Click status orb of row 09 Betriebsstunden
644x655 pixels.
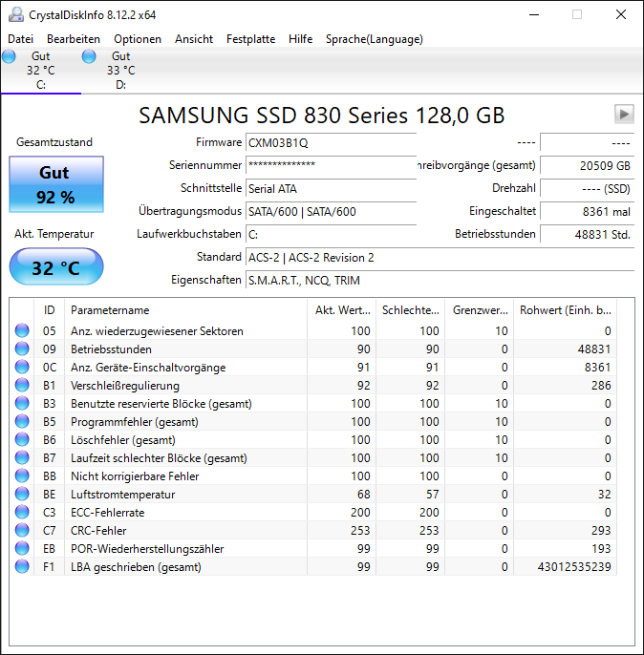click(22, 349)
